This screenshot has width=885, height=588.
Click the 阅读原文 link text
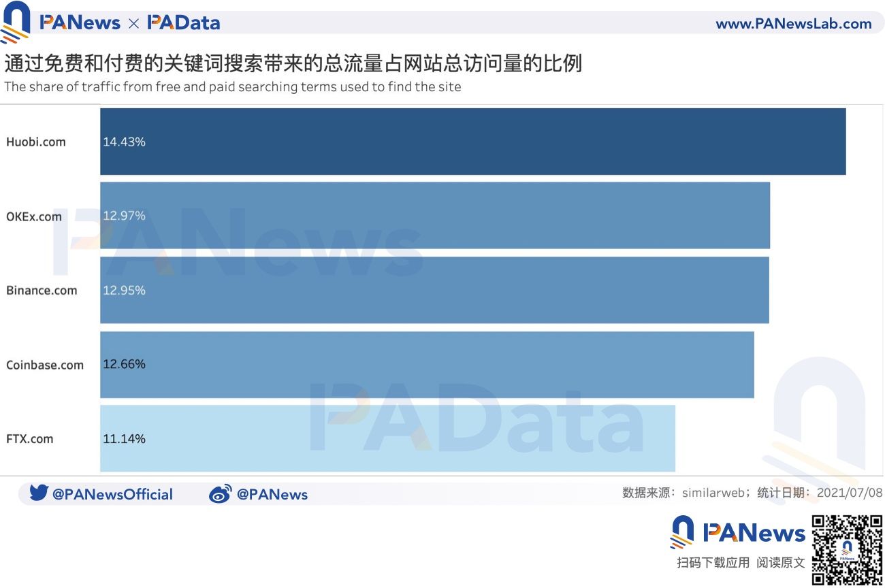tap(781, 563)
